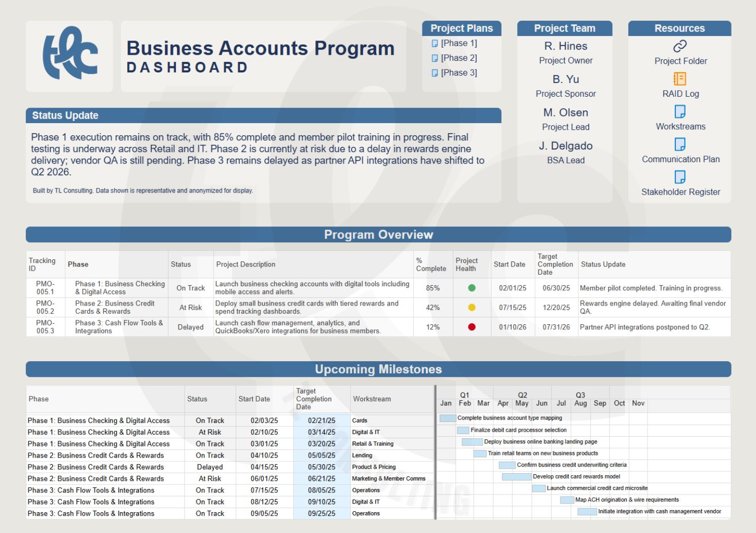Open the Phase 1 document icon
This screenshot has width=756, height=533.
tap(435, 44)
